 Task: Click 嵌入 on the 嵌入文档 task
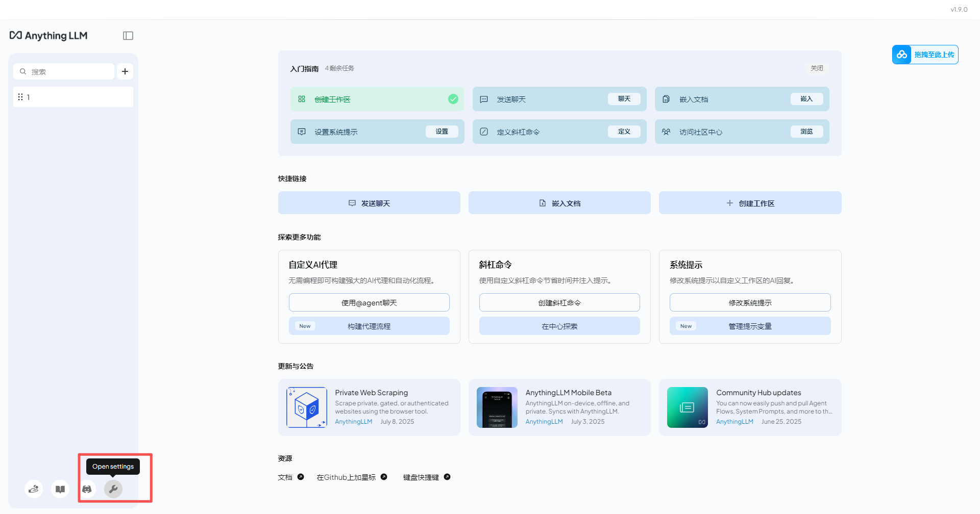[x=806, y=99]
